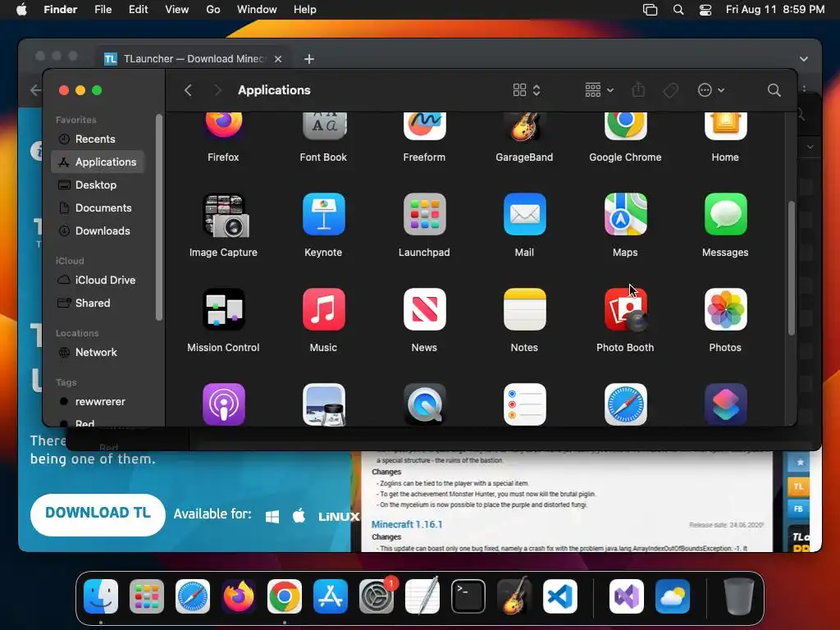Open System Settings from the Dock
This screenshot has width=840, height=630.
coord(376,596)
